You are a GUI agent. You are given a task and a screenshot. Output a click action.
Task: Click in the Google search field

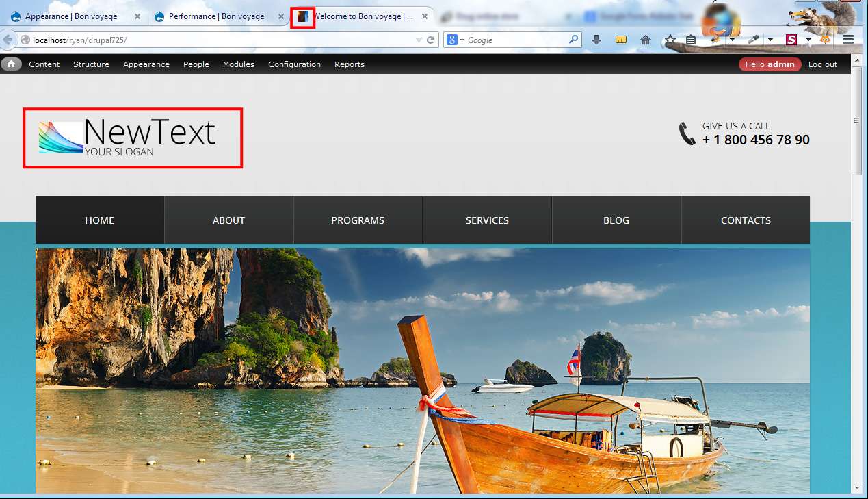coord(516,40)
